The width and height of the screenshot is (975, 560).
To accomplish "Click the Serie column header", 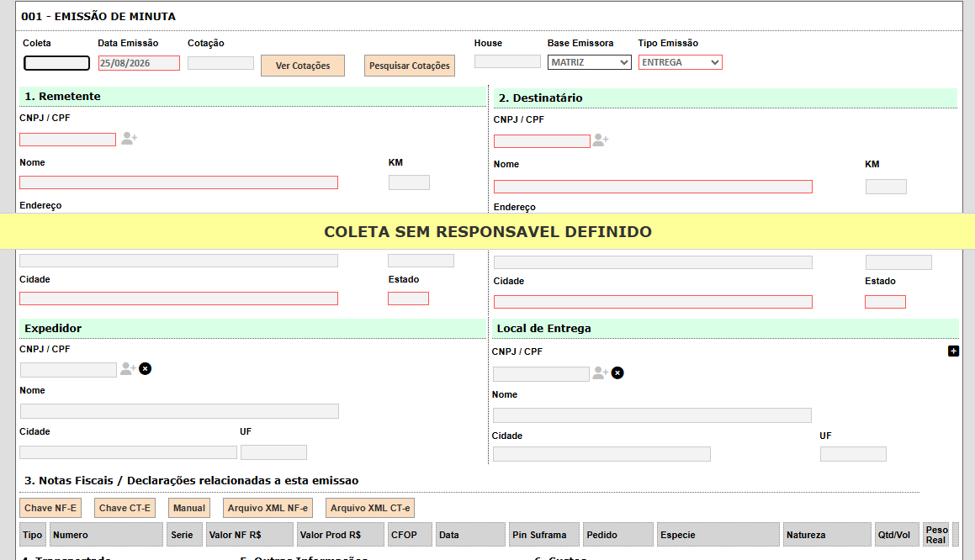I will [x=185, y=535].
